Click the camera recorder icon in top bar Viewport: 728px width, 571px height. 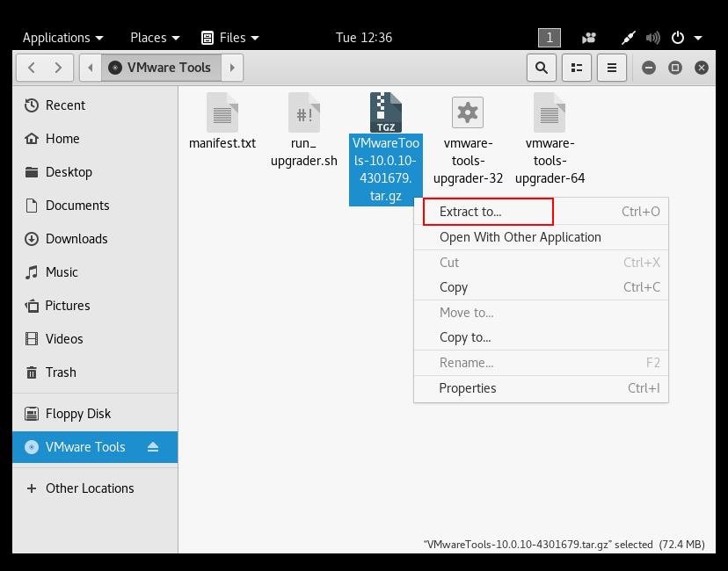589,38
